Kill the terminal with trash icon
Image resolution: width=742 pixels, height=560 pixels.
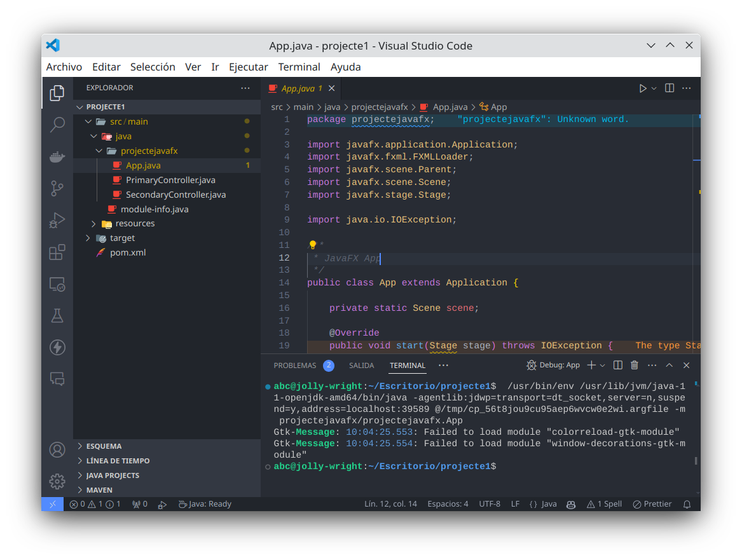(634, 365)
